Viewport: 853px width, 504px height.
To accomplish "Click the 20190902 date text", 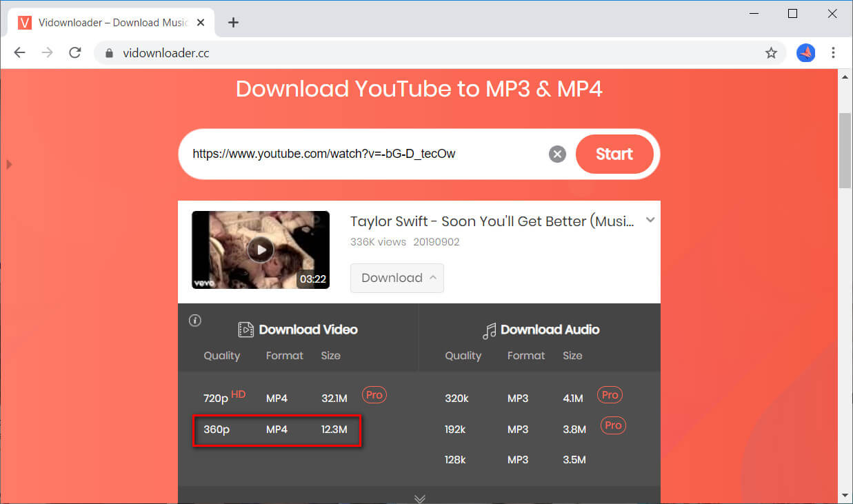I will pyautogui.click(x=436, y=242).
